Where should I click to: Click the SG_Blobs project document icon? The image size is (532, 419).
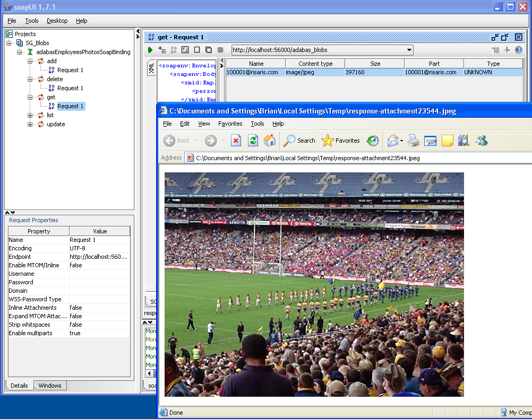click(20, 43)
